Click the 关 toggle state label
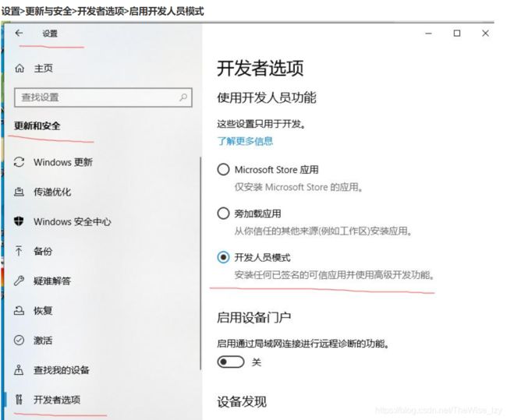 tap(257, 362)
